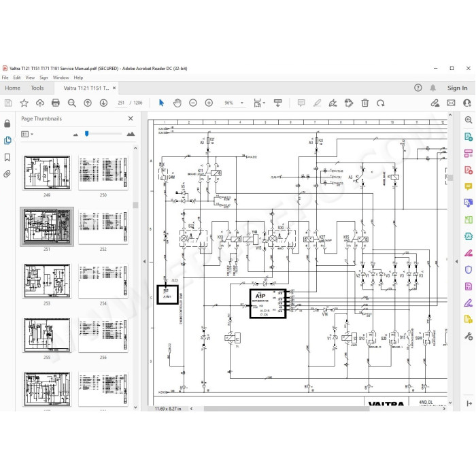Open the Protect shield tool

[x=469, y=269]
